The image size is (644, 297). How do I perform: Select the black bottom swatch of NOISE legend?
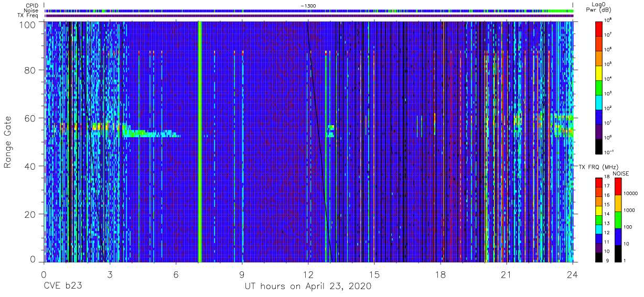coord(618,253)
